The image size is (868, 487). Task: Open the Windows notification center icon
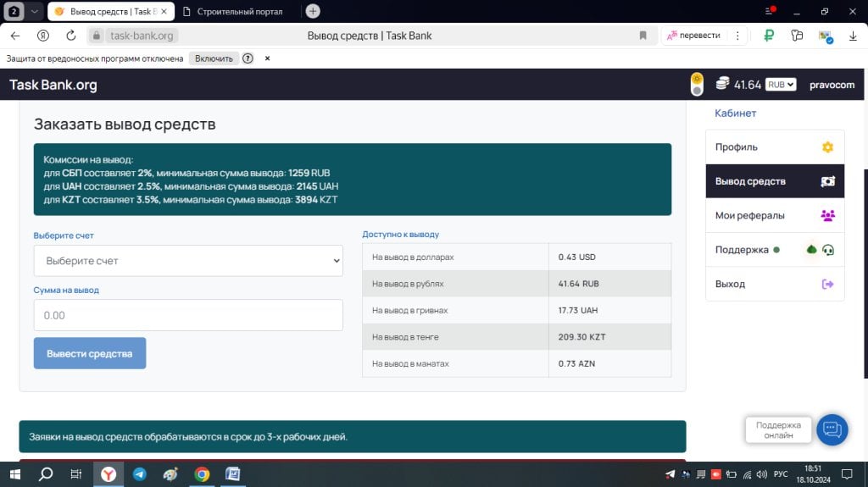click(847, 474)
